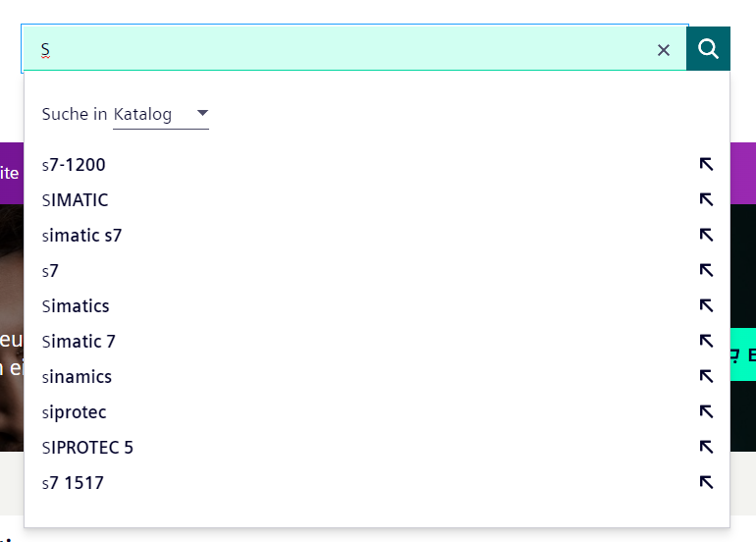Select the s7-1200 suggestion

click(x=74, y=165)
